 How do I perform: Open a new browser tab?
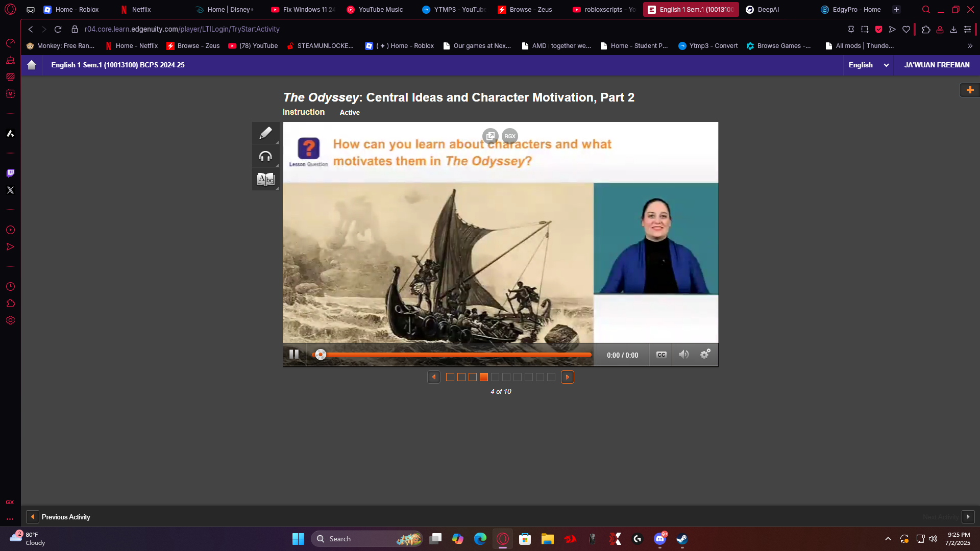click(x=896, y=9)
